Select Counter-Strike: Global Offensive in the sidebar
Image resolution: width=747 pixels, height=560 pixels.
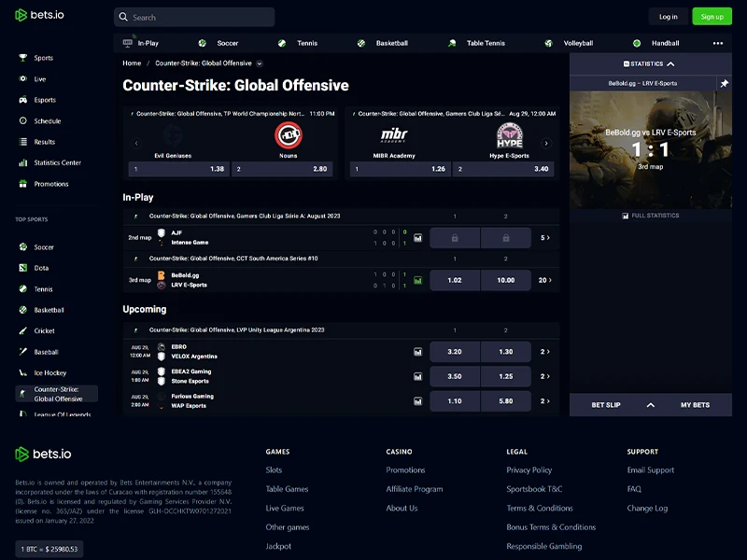coord(56,394)
